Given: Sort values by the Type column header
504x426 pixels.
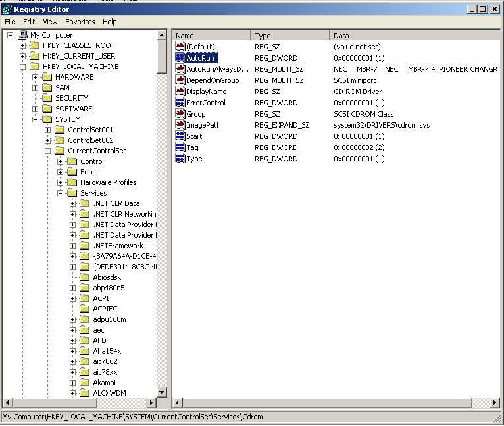Looking at the screenshot, I should click(290, 36).
